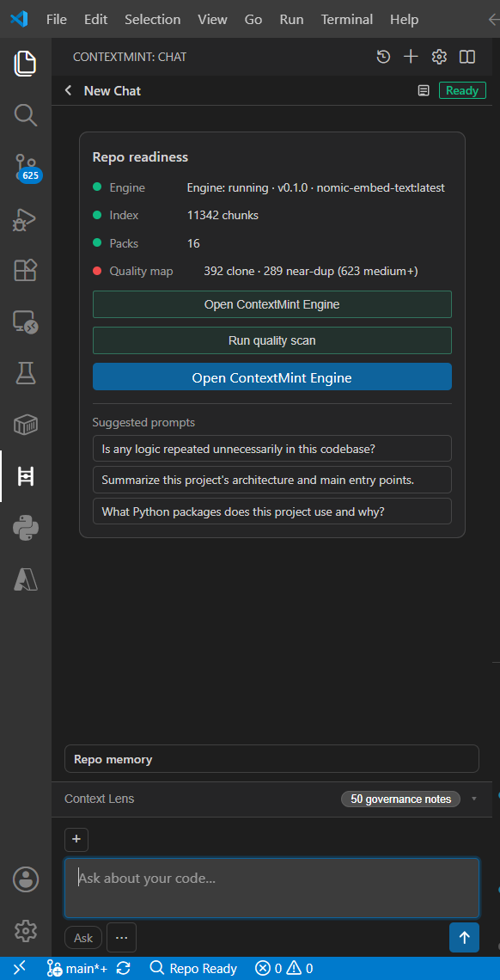Image resolution: width=500 pixels, height=980 pixels.
Task: Focus the Ask about your code input
Action: [272, 887]
